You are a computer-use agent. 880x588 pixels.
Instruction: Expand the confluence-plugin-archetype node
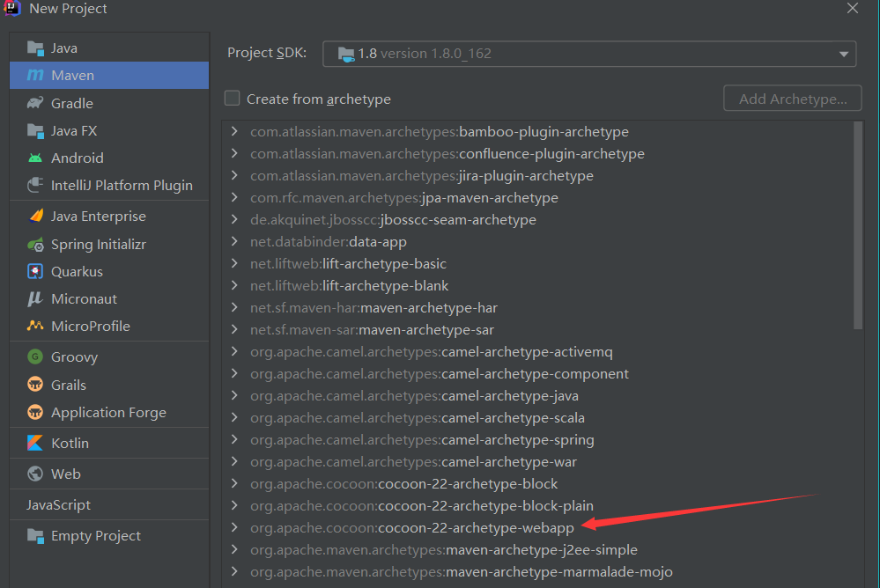click(x=234, y=153)
